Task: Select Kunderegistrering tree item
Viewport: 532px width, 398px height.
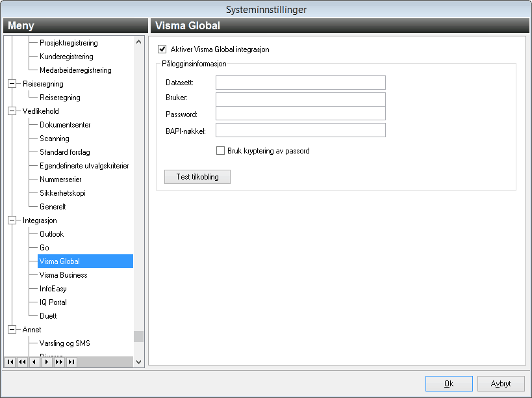Action: point(66,57)
